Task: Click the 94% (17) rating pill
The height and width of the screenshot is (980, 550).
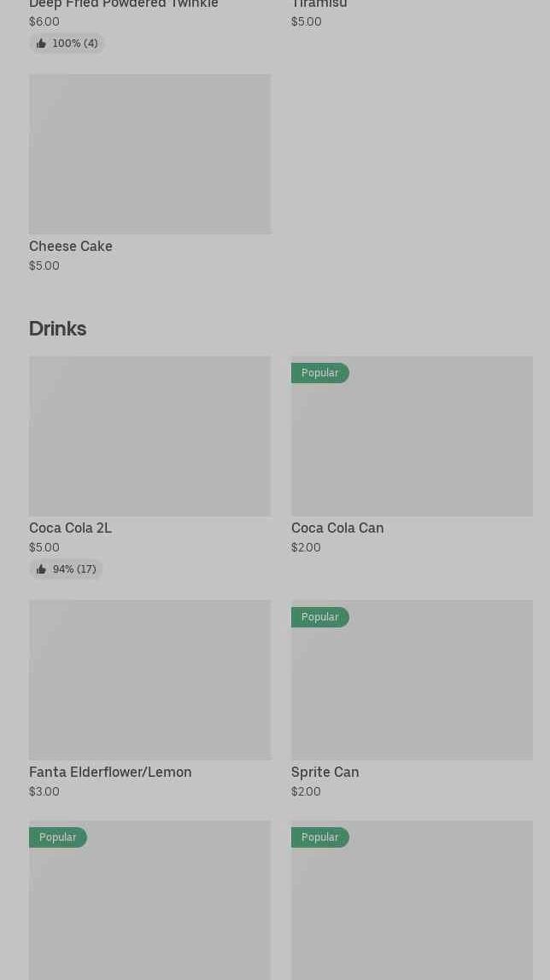Action: tap(67, 569)
